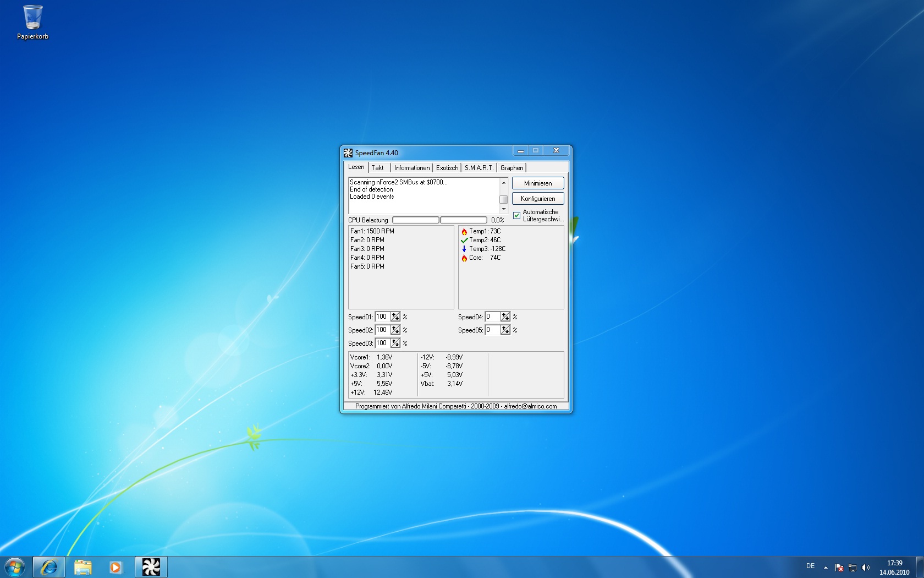This screenshot has width=924, height=578.
Task: Show hidden tray icons arrow
Action: pos(826,568)
